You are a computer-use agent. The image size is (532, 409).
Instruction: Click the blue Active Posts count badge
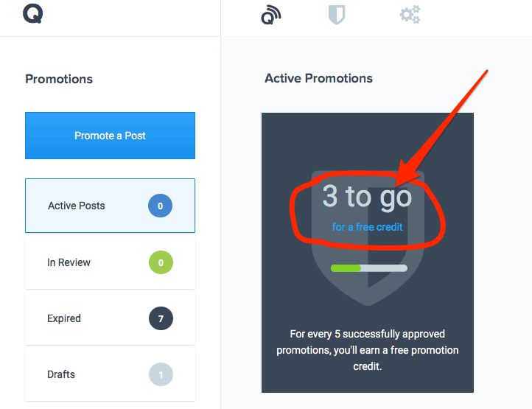(160, 206)
